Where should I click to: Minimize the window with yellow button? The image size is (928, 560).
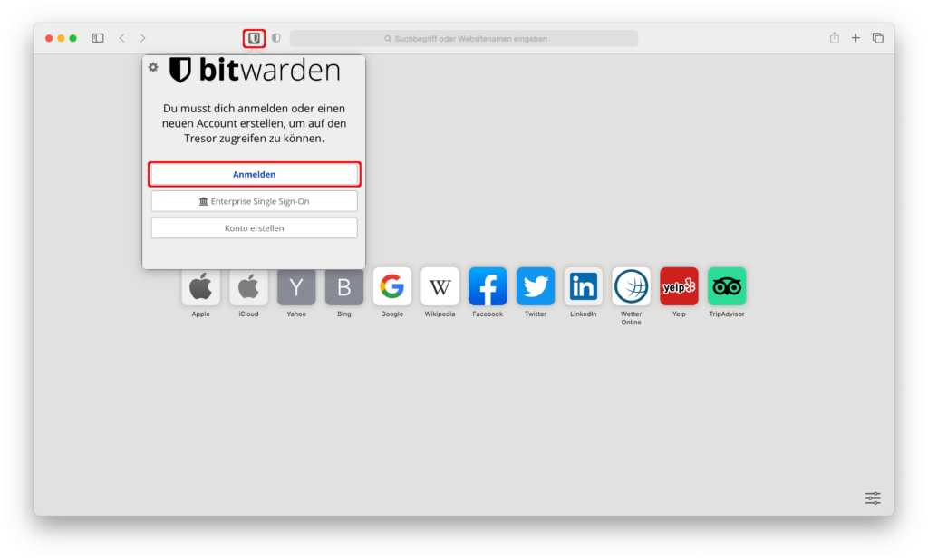[x=61, y=38]
